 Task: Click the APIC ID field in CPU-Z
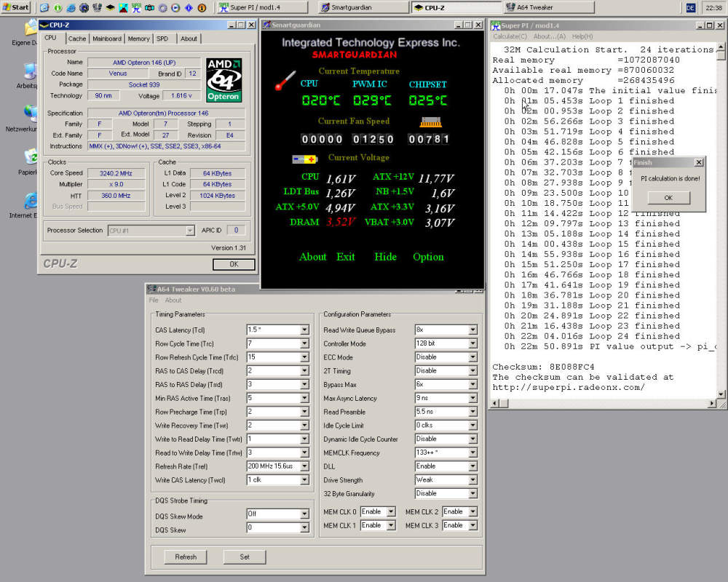pos(236,230)
